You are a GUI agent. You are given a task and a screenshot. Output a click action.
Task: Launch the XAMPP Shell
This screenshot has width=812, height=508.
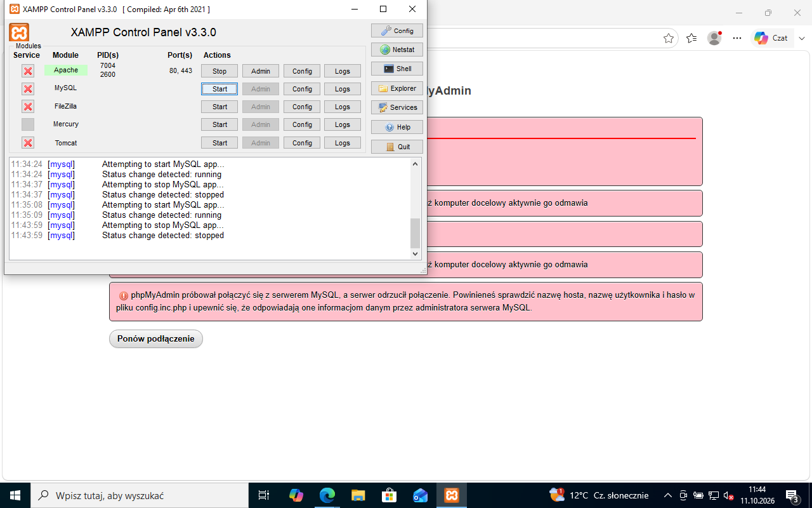click(397, 69)
